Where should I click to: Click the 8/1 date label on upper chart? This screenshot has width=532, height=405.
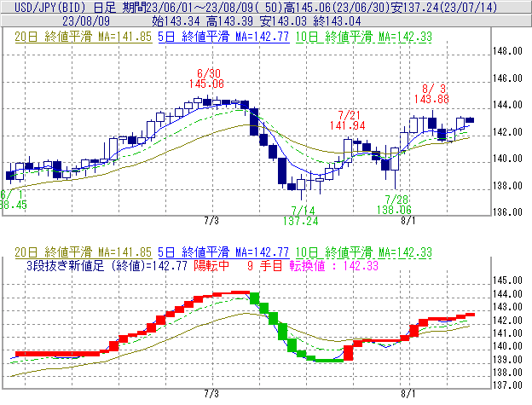click(408, 221)
